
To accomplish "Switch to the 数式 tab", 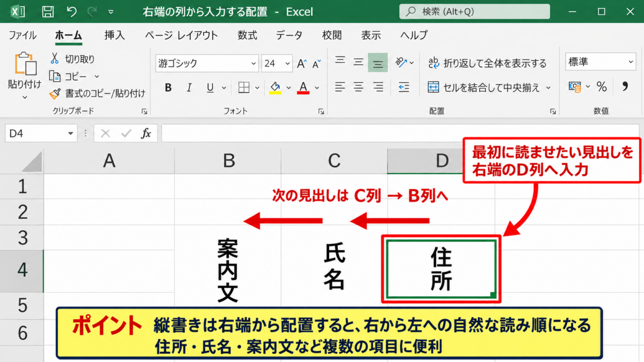I will (x=248, y=35).
